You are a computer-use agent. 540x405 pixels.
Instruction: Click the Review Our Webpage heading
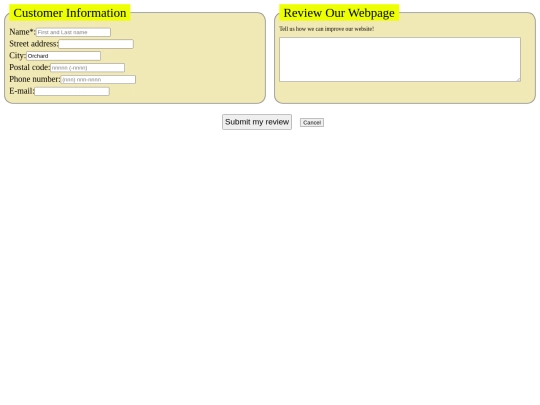[339, 13]
